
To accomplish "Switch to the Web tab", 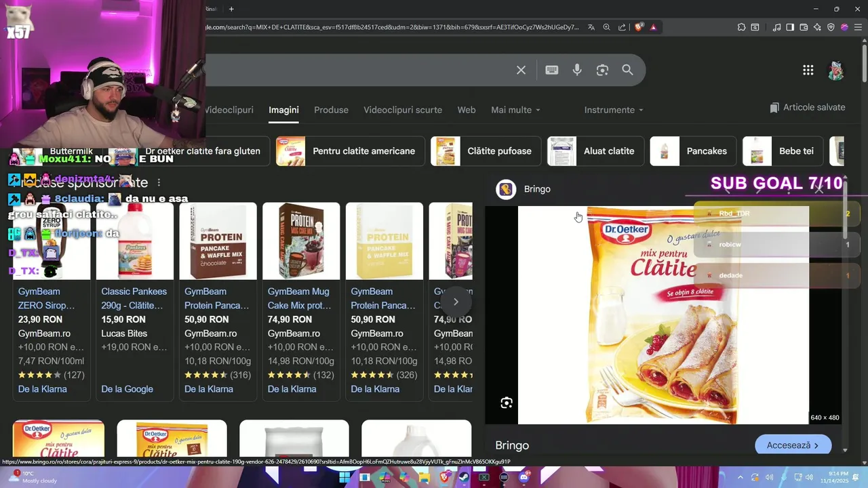I will pos(467,110).
